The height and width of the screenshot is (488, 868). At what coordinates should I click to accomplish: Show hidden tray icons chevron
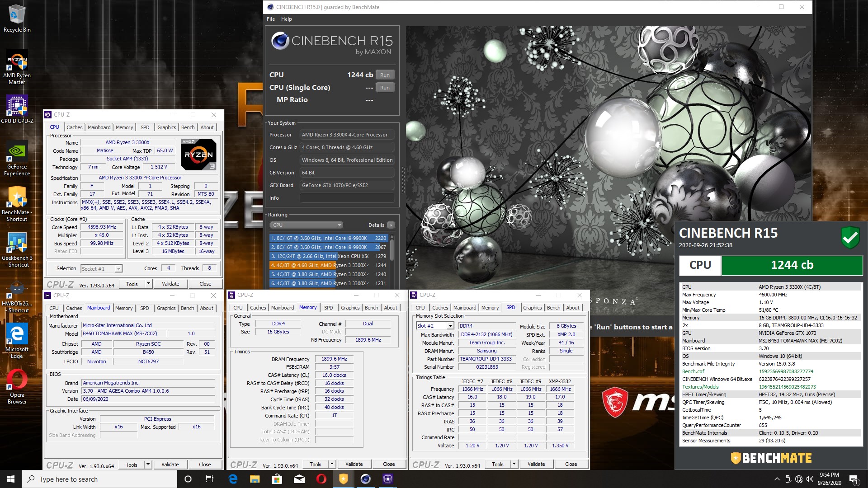click(777, 479)
